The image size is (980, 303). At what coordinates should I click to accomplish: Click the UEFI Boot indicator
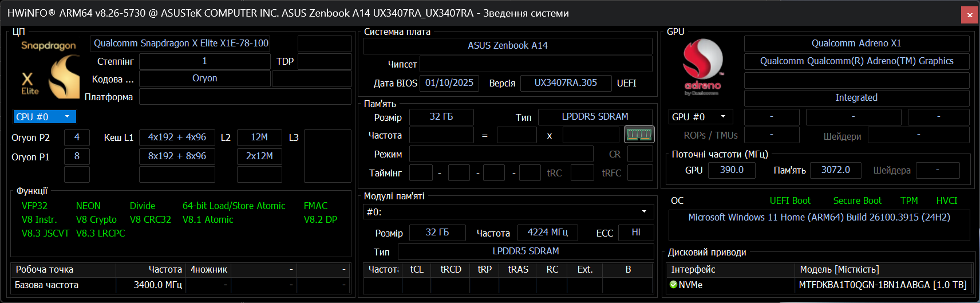(x=790, y=201)
